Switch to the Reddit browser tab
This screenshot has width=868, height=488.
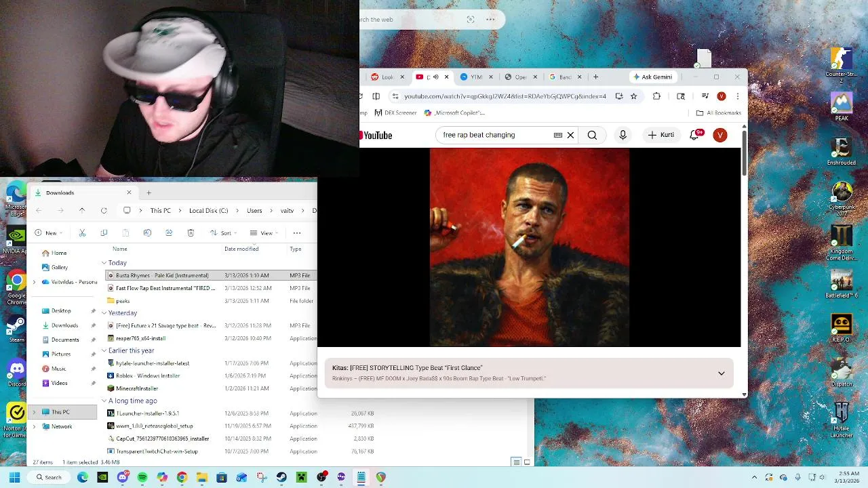387,77
